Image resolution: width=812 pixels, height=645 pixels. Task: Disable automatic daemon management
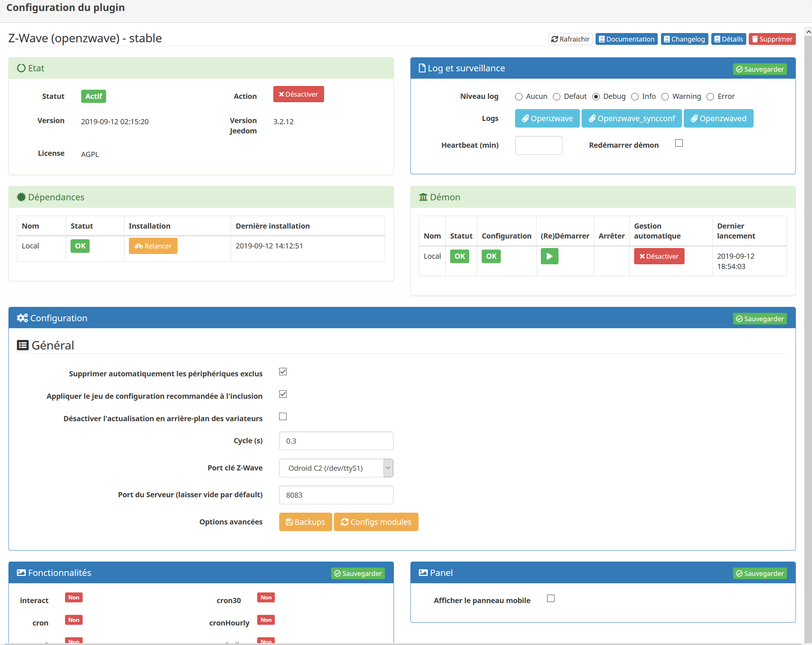coord(659,256)
